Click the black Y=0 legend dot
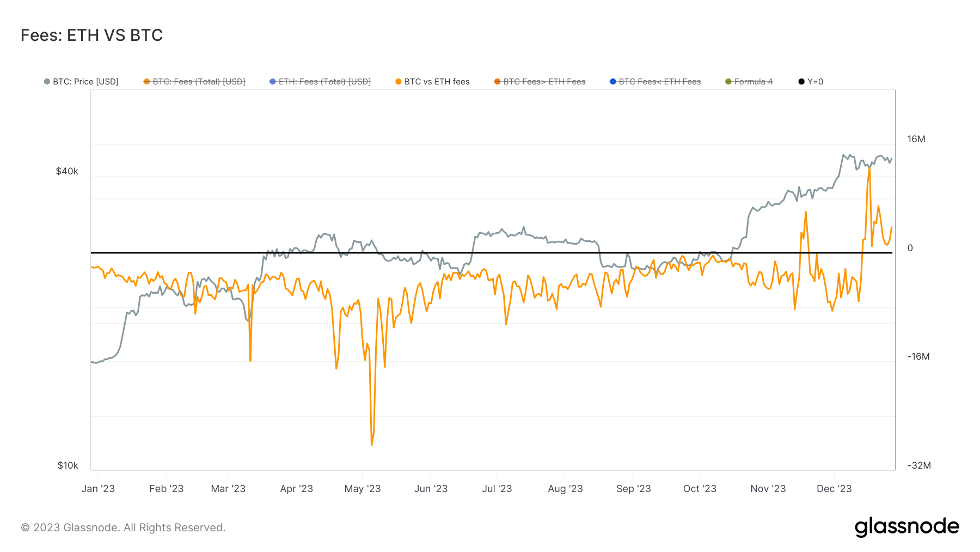 pyautogui.click(x=800, y=81)
